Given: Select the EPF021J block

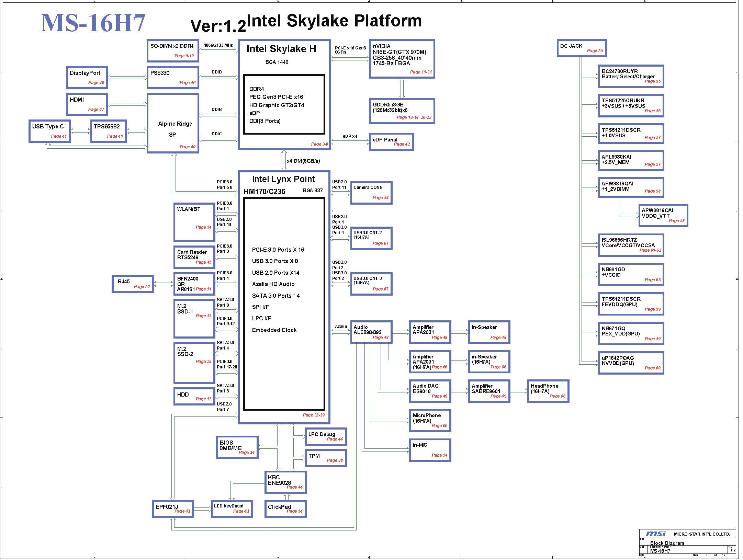Looking at the screenshot, I should [173, 509].
